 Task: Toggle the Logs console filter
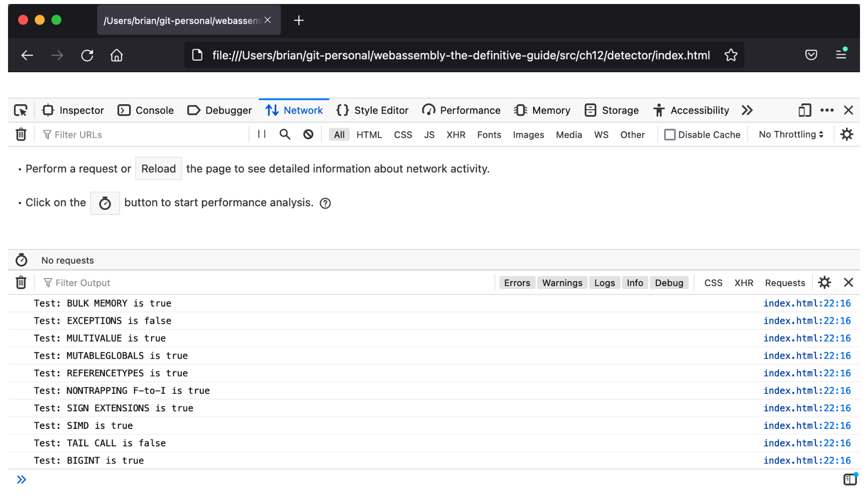[x=605, y=283]
